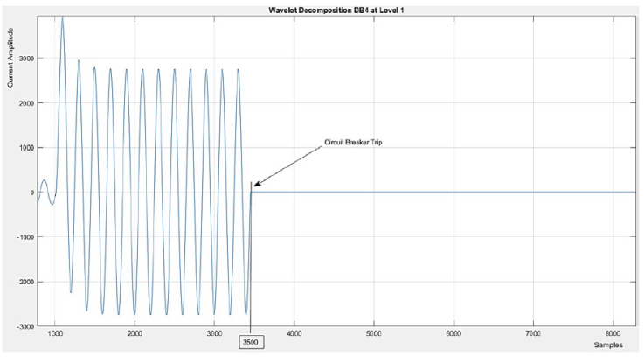Click the plot title Wavelet Decomposition DB4
The image size is (644, 357).
pyautogui.click(x=339, y=8)
